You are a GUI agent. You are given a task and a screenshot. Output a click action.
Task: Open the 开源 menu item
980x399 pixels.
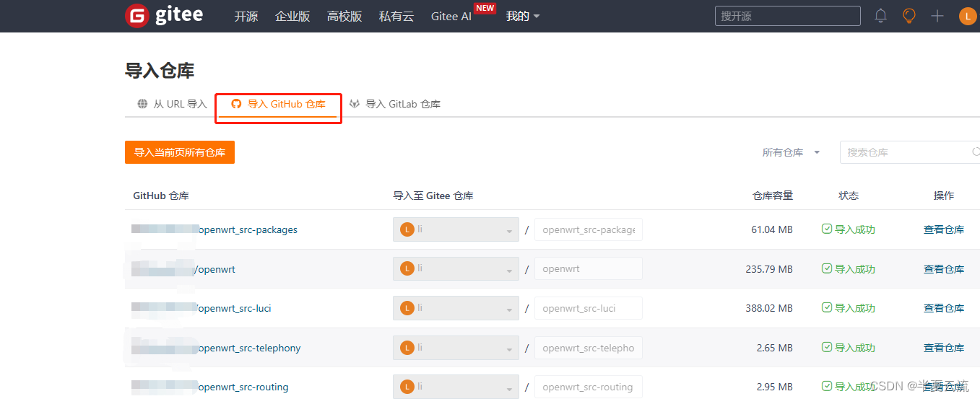pyautogui.click(x=246, y=16)
